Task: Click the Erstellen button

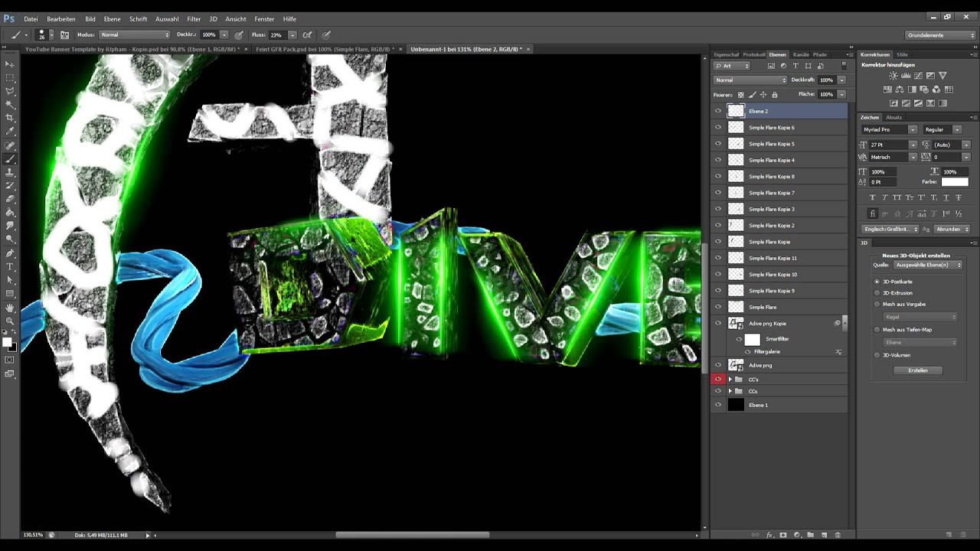Action: [918, 370]
